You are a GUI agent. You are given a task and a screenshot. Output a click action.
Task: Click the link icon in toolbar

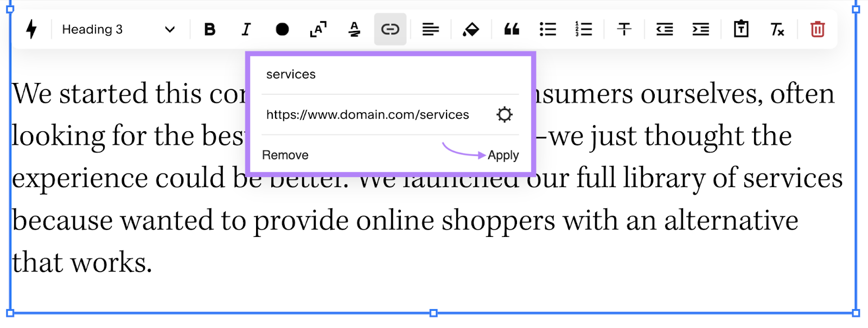pyautogui.click(x=390, y=29)
